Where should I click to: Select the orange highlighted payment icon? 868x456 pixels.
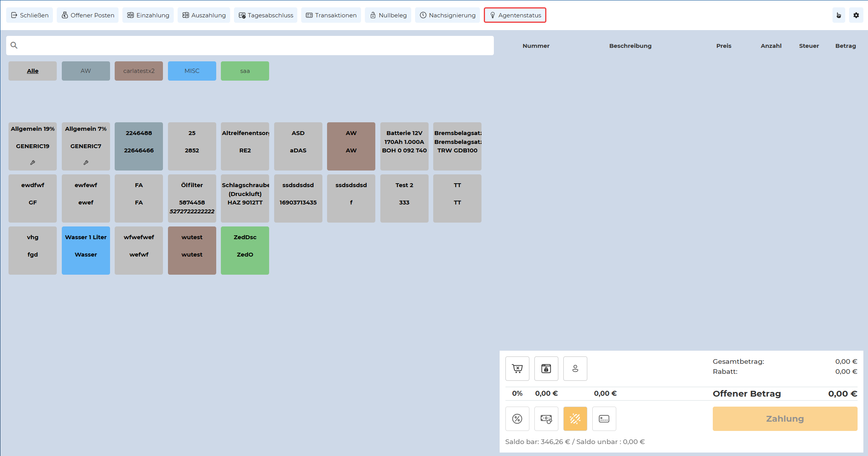click(x=575, y=419)
